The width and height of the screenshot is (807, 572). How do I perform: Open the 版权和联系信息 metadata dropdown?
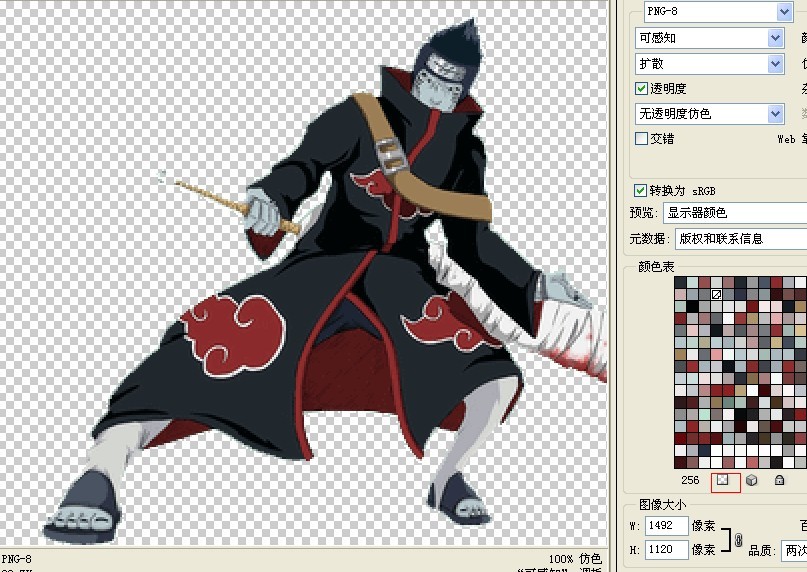tap(741, 238)
